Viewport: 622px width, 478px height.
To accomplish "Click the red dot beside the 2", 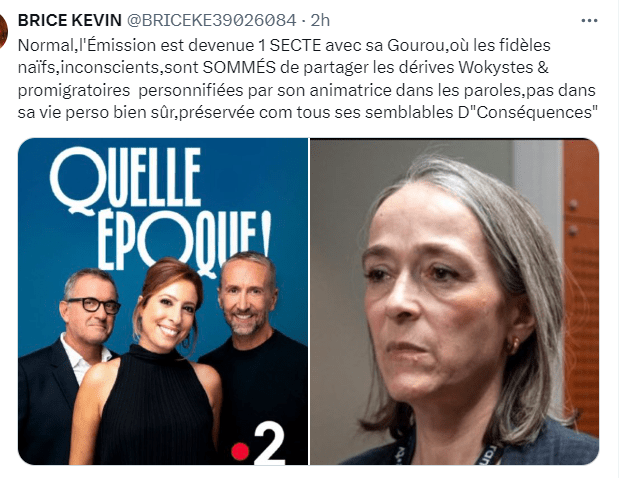I will 240,452.
